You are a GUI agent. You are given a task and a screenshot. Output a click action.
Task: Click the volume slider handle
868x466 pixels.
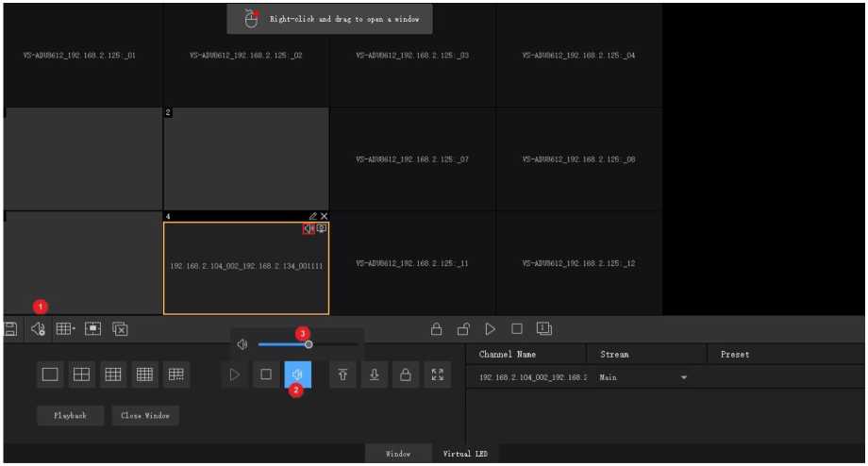(309, 344)
